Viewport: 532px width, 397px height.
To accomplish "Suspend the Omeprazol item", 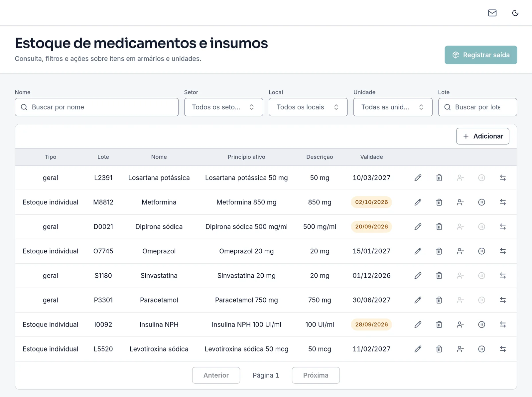I will tap(481, 251).
